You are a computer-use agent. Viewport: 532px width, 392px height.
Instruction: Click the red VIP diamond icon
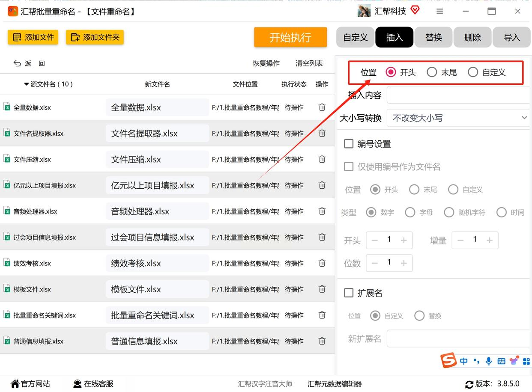(415, 10)
